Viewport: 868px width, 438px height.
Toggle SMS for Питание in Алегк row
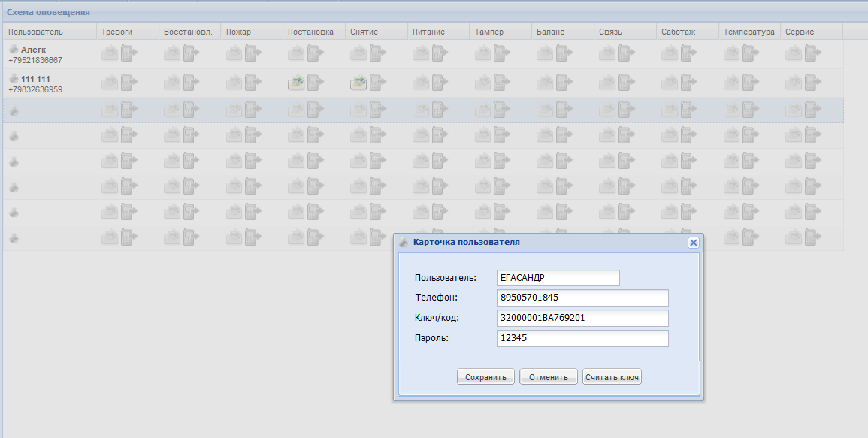(421, 53)
